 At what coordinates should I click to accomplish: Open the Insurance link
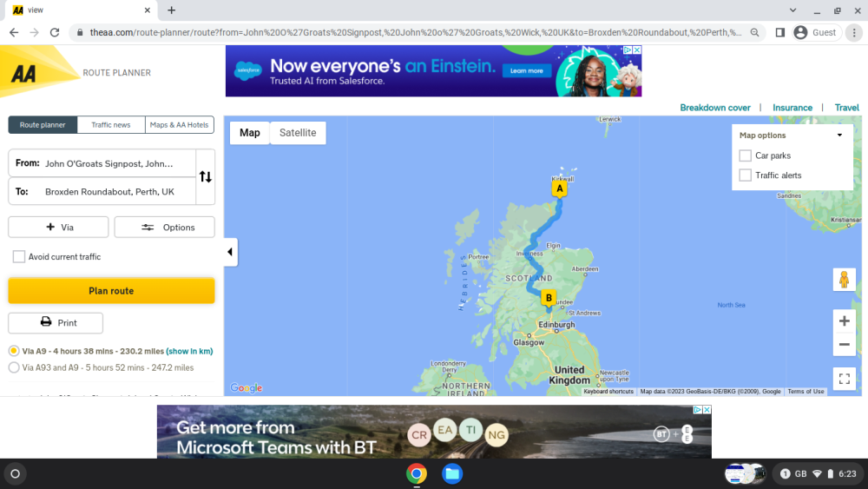pos(792,108)
